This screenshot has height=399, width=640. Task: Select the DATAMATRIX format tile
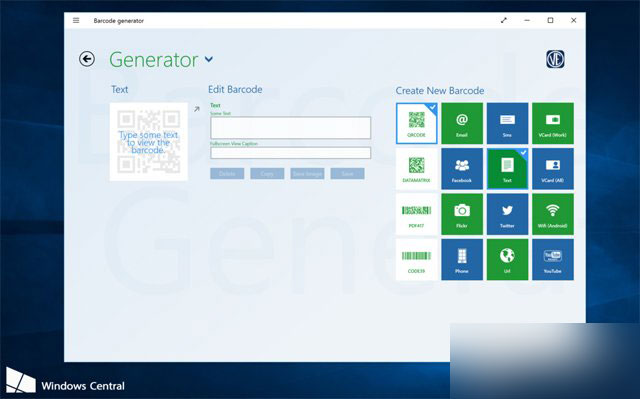pyautogui.click(x=416, y=168)
